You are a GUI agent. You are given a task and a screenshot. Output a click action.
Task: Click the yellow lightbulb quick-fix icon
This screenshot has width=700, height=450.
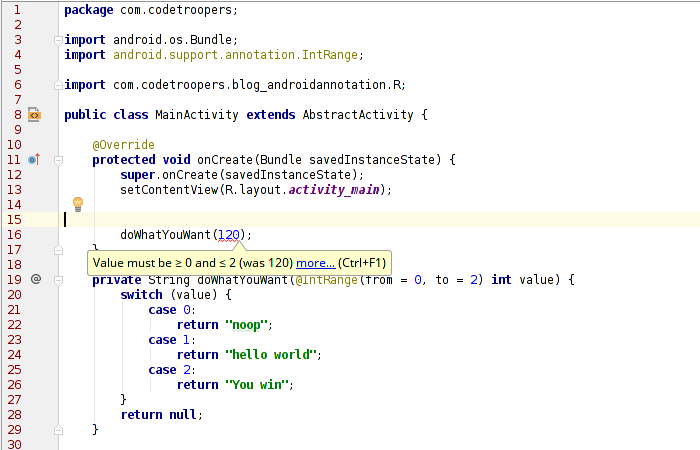point(78,204)
